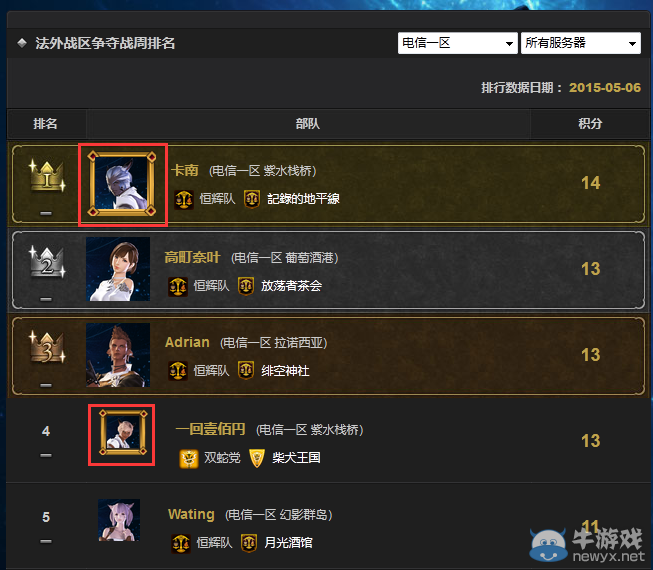Click the 柴犬王国 free company crest icon

point(257,458)
